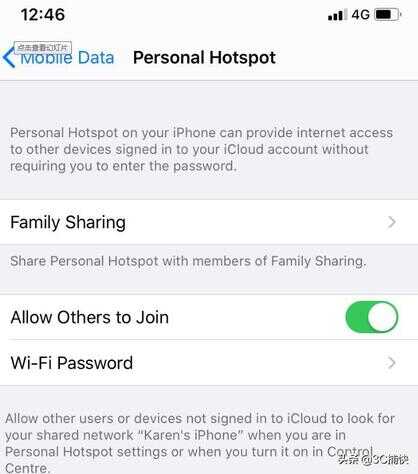The width and height of the screenshot is (418, 474).
Task: Tap the Karen's iPhone network description
Action: (200, 443)
